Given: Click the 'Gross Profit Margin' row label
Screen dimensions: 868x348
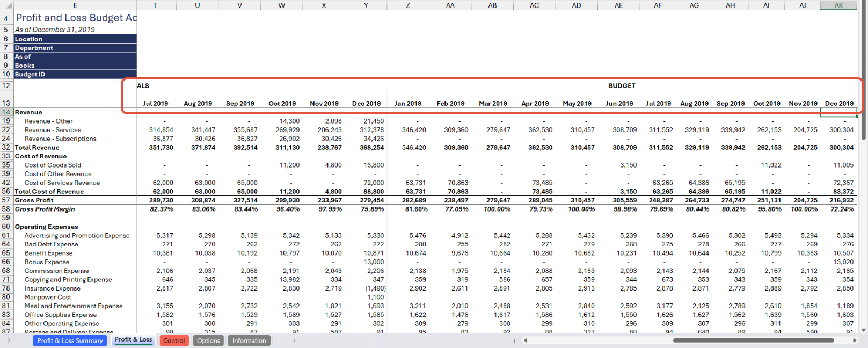Looking at the screenshot, I should [45, 209].
